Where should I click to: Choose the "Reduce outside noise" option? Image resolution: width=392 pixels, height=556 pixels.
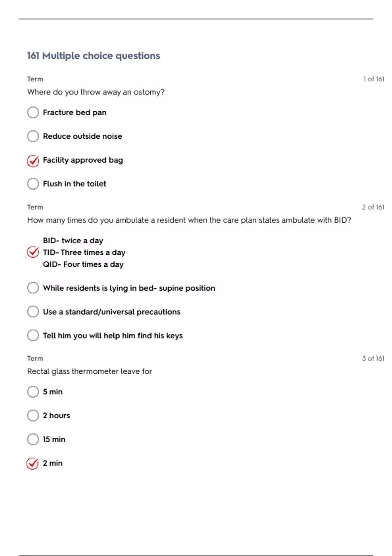(33, 136)
